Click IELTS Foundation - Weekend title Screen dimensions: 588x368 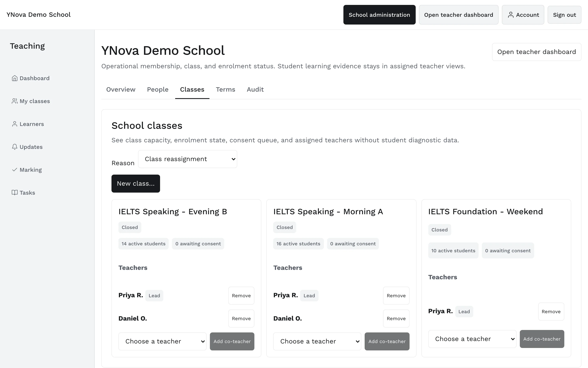(x=486, y=212)
